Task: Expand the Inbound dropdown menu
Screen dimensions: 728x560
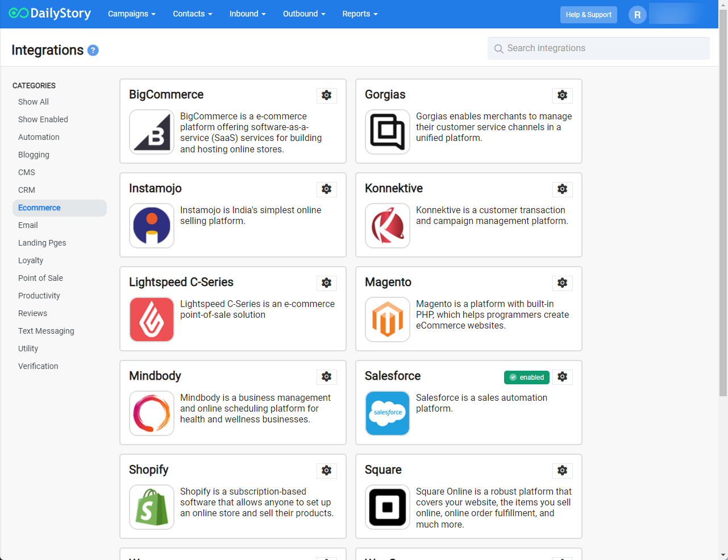Action: point(248,14)
